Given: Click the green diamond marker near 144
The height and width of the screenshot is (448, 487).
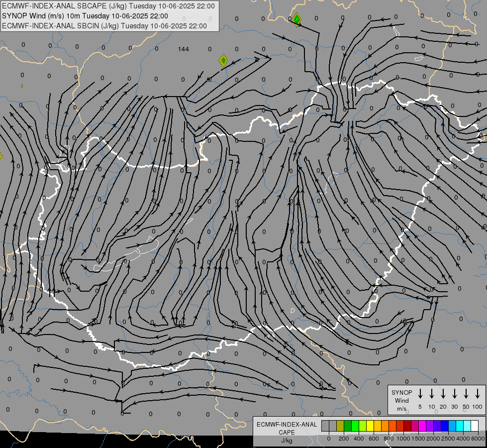Looking at the screenshot, I should tap(223, 61).
